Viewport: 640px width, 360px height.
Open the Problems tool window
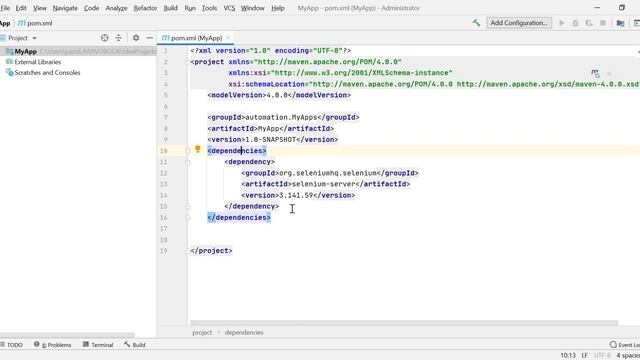pyautogui.click(x=53, y=345)
